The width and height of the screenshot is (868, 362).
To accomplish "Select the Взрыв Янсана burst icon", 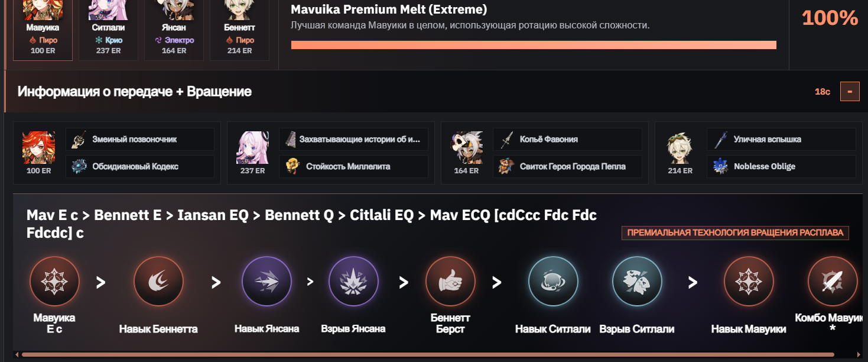I will coord(353,282).
